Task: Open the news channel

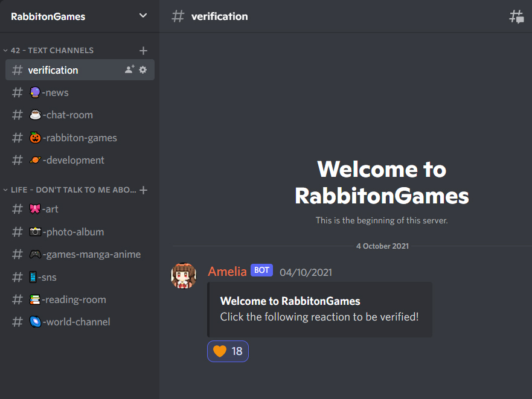Action: [x=80, y=92]
